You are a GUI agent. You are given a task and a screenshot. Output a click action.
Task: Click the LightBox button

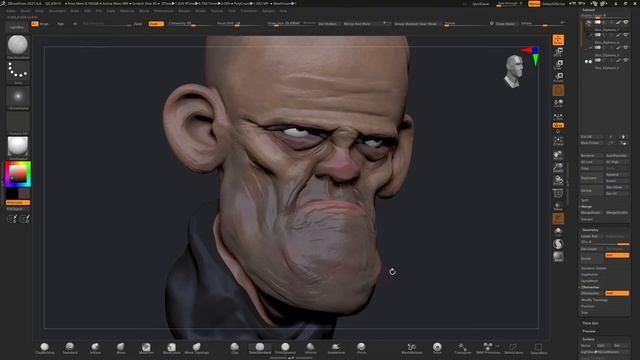[17, 27]
